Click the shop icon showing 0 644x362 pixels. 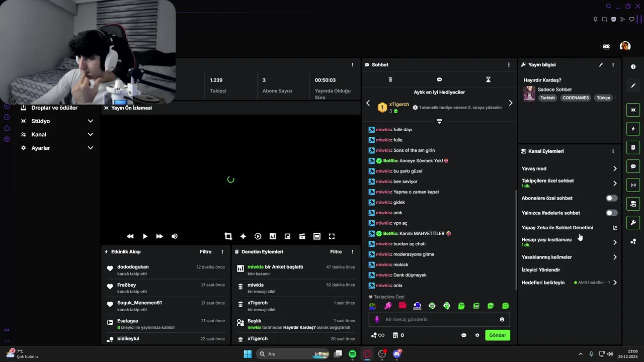click(398, 335)
